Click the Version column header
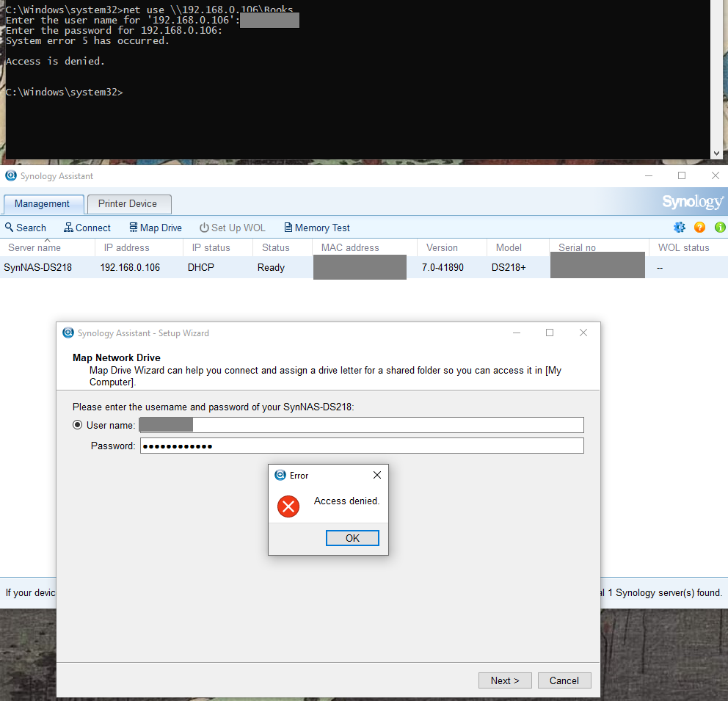This screenshot has height=701, width=728. tap(452, 247)
